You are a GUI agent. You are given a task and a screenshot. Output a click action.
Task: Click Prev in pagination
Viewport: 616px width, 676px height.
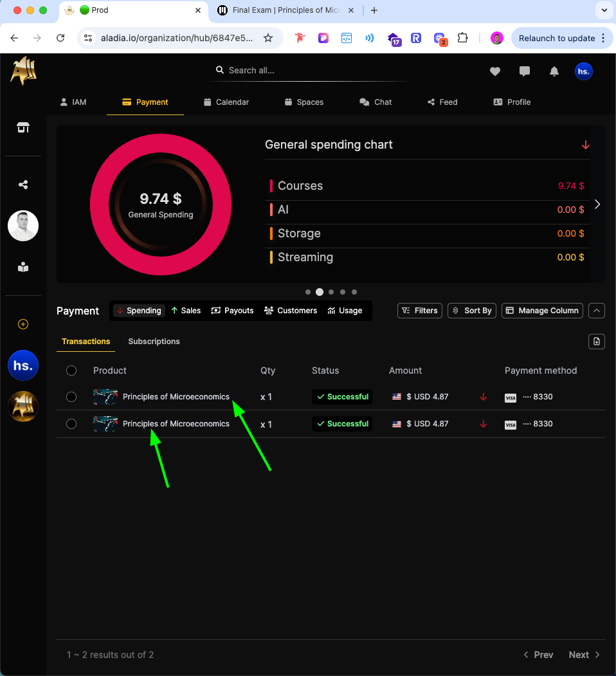click(538, 655)
